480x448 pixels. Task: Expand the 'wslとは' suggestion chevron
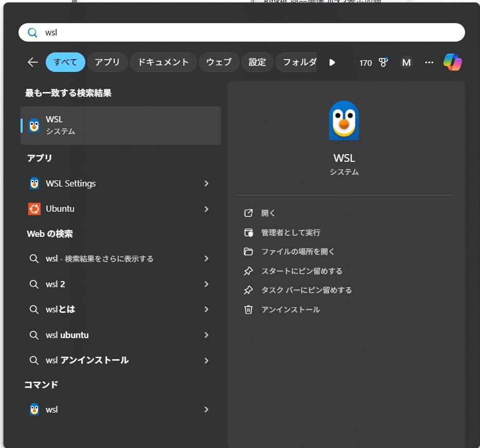206,309
